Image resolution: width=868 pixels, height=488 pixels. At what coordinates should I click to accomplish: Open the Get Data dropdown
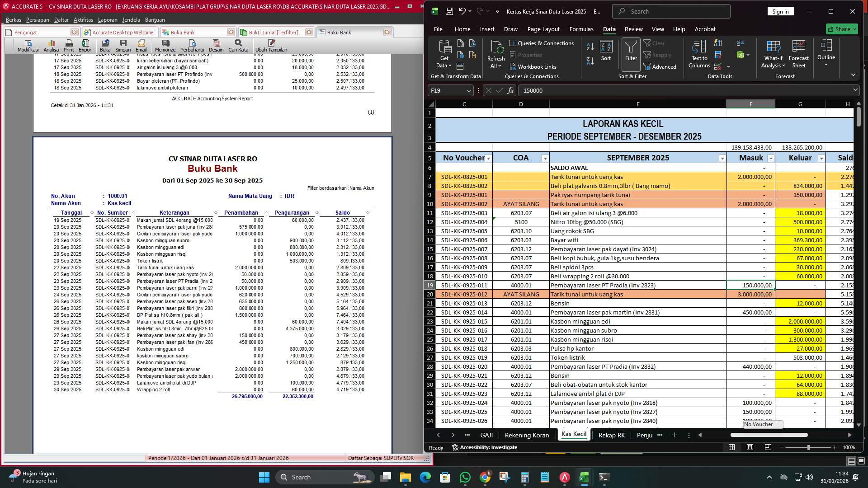(x=444, y=55)
